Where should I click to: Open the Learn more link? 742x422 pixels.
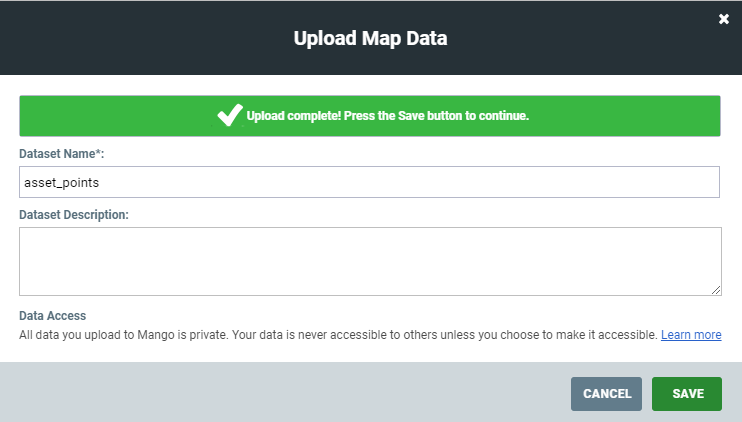pyautogui.click(x=691, y=335)
